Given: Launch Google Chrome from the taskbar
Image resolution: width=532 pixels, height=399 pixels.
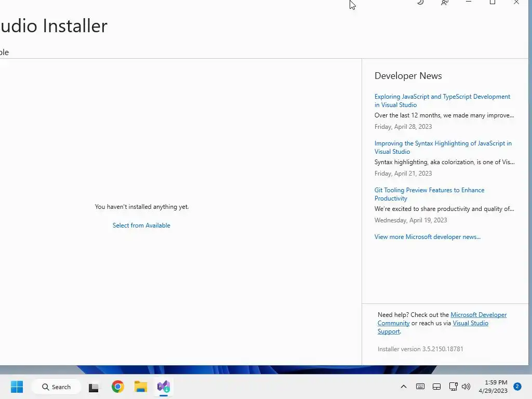Looking at the screenshot, I should (118, 387).
